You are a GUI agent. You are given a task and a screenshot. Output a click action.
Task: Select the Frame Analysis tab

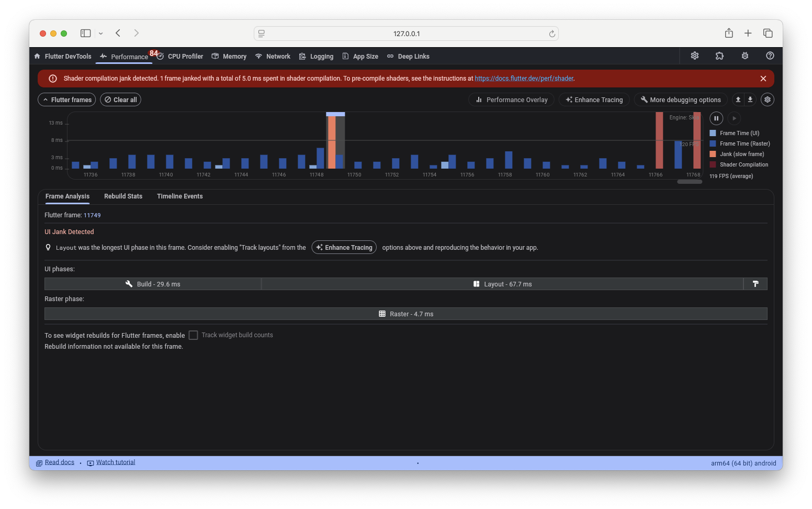(67, 196)
